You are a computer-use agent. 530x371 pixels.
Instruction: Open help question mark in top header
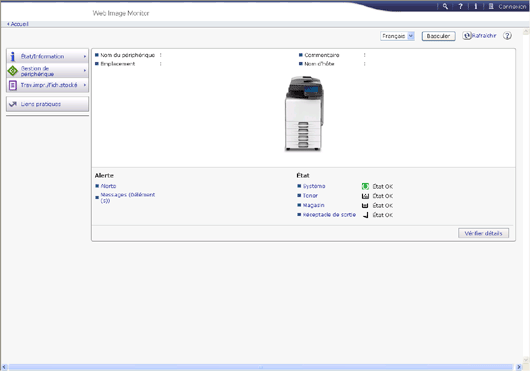pyautogui.click(x=460, y=6)
